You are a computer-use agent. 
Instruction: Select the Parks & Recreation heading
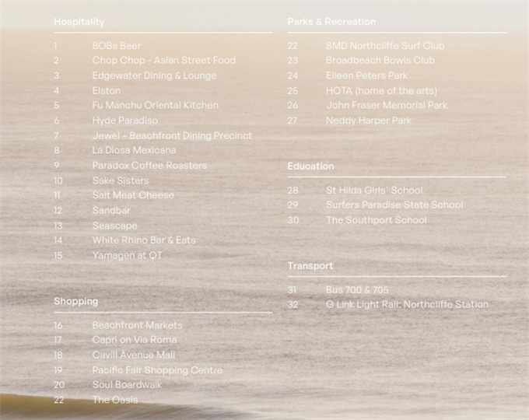[x=331, y=22]
